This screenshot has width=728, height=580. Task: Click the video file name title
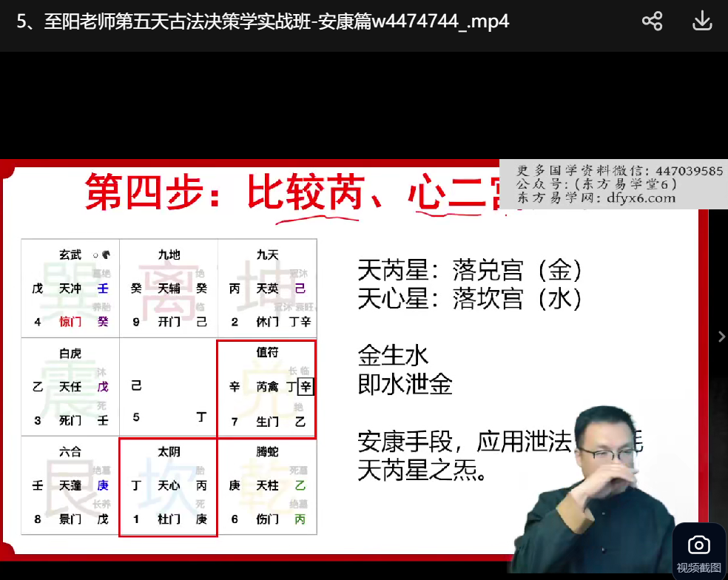pos(263,21)
